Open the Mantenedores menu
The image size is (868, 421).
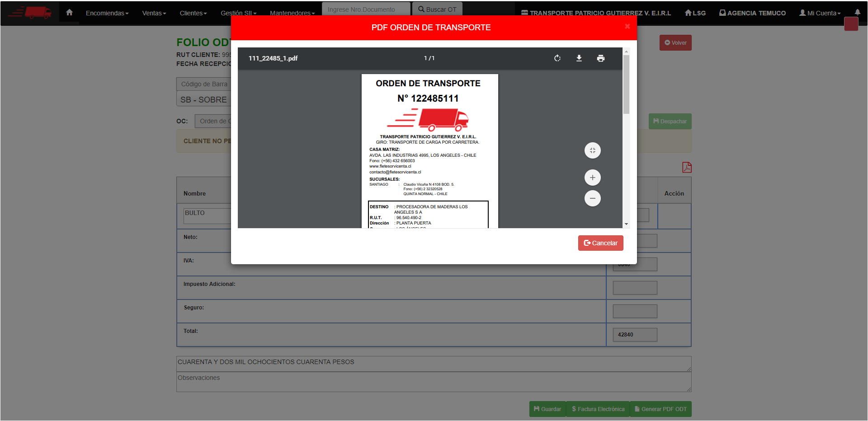pyautogui.click(x=292, y=13)
